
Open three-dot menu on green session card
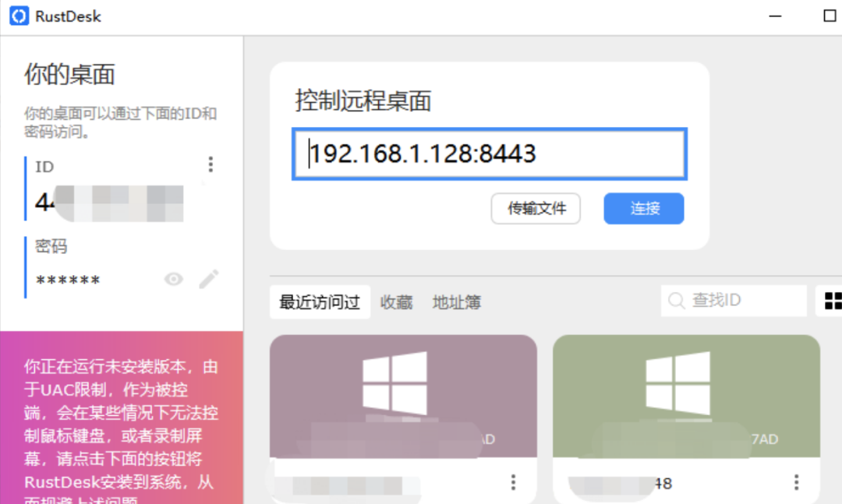pyautogui.click(x=796, y=482)
